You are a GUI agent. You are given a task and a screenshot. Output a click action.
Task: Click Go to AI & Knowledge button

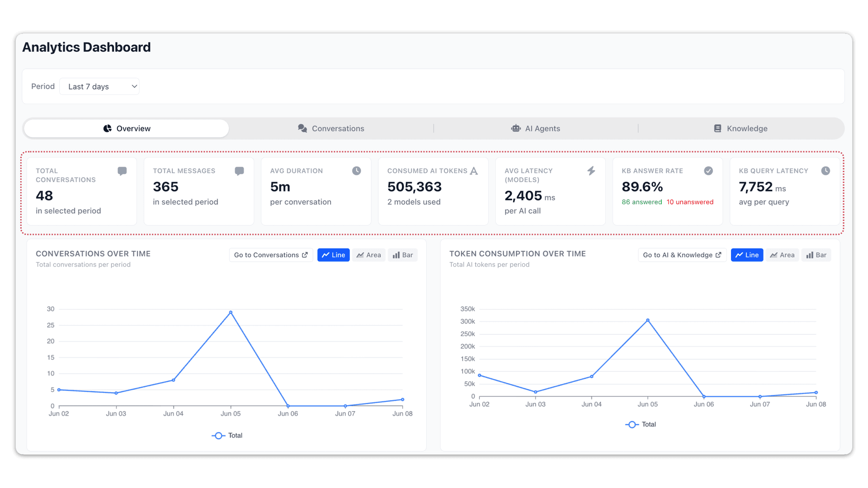[x=682, y=255]
